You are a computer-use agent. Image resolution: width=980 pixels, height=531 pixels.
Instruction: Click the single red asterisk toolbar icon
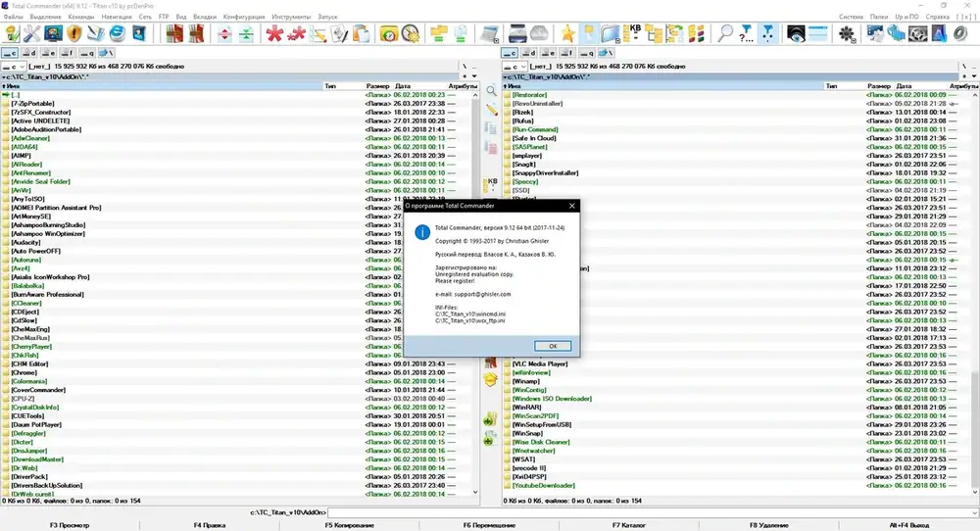point(274,33)
